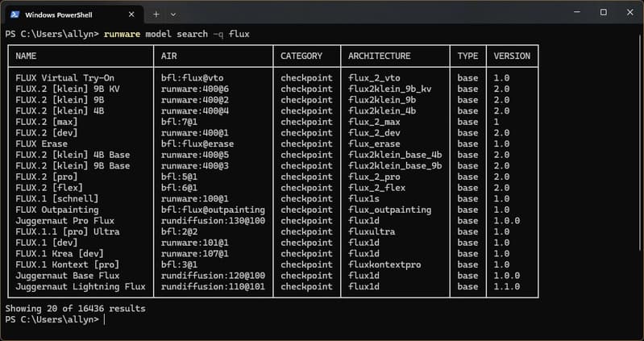Click 'FLUX.2 [dev]' model name

point(47,133)
